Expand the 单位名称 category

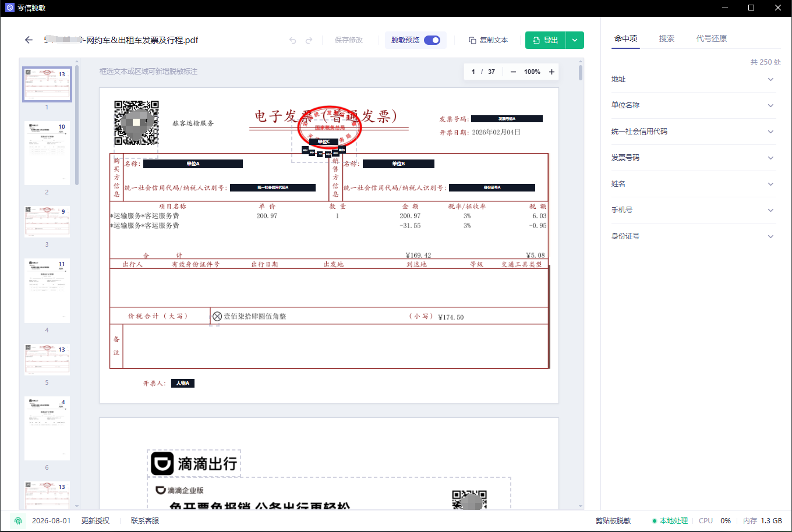693,105
